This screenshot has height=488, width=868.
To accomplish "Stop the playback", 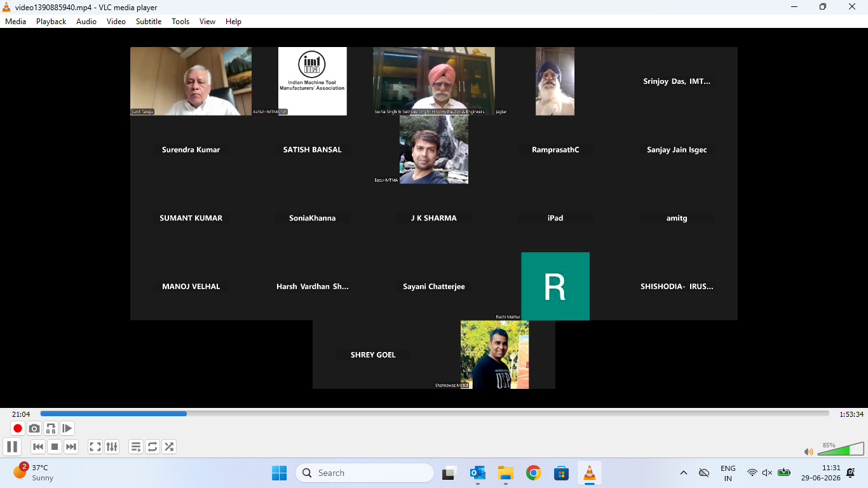I will [55, 447].
